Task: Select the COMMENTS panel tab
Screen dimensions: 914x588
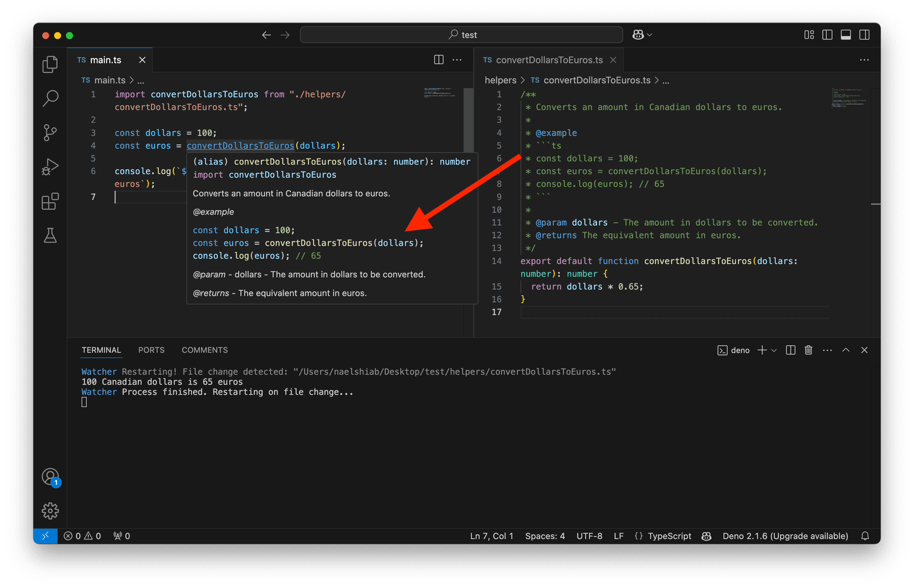Action: (205, 350)
